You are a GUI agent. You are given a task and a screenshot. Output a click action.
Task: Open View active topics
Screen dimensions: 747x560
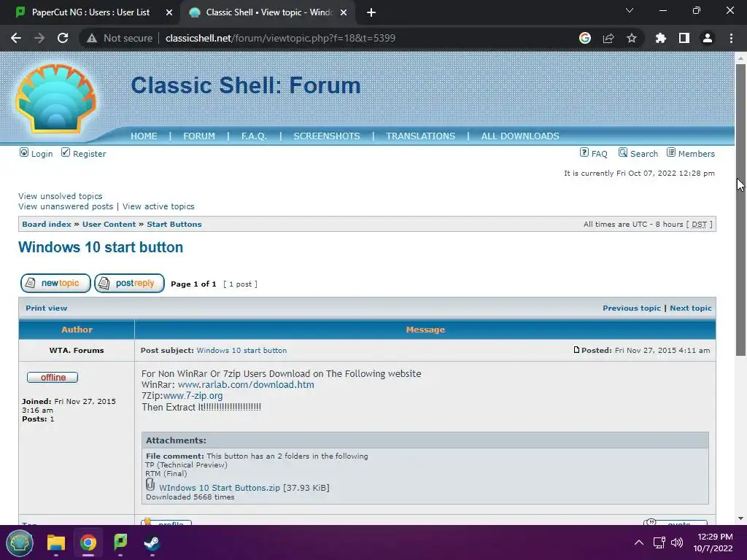coord(158,206)
